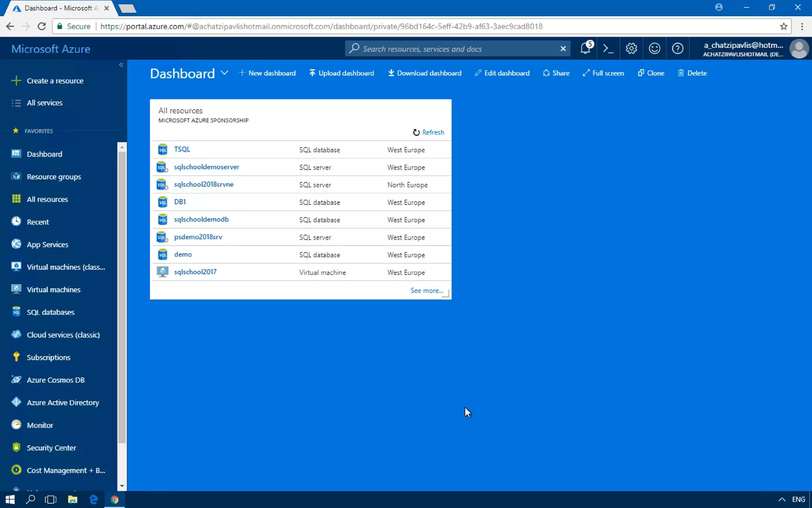The height and width of the screenshot is (508, 812).
Task: Refresh the All resources tile
Action: [x=429, y=132]
